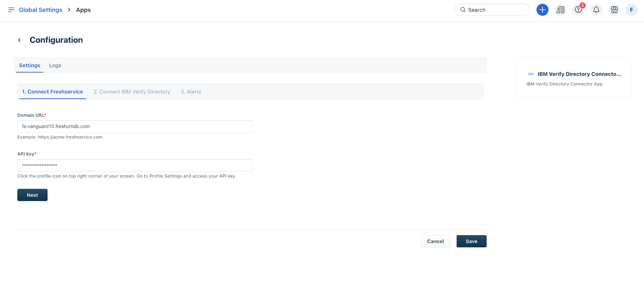Screen dimensions: 644x287
Task: Click the IBM logo icon
Action: 531,74
